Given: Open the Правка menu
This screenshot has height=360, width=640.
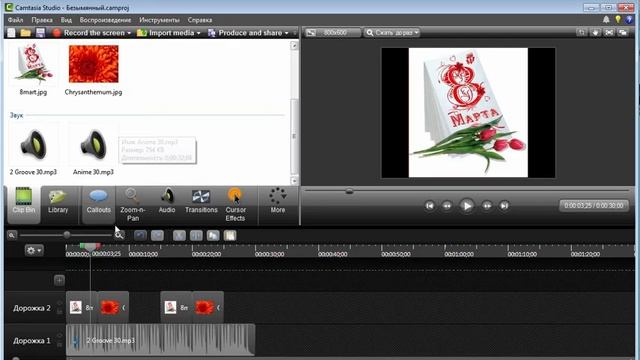Looking at the screenshot, I should tap(42, 20).
